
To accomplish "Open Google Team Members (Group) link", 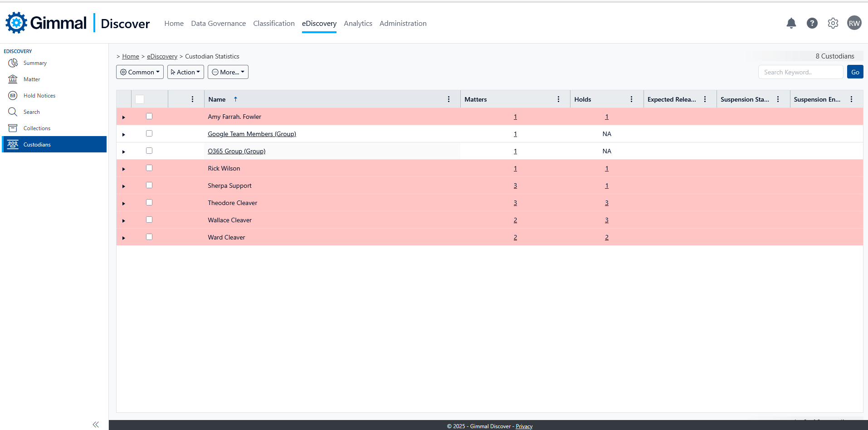I will tap(252, 134).
